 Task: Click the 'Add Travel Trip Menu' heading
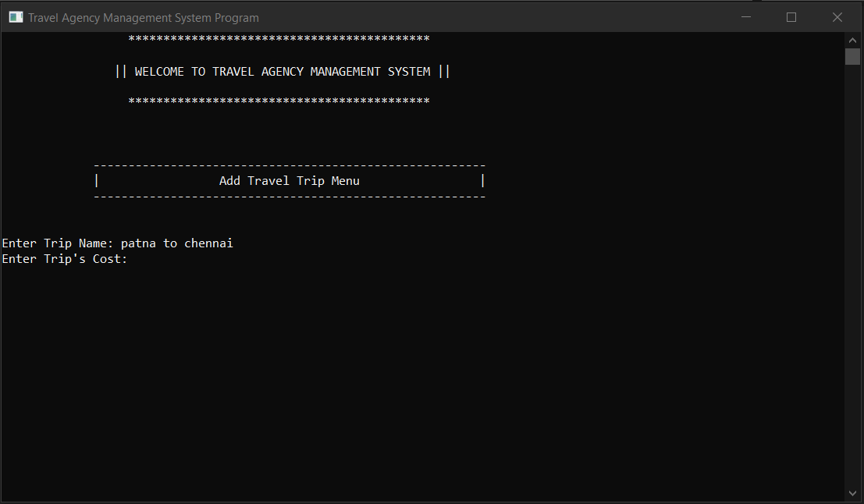(x=290, y=181)
